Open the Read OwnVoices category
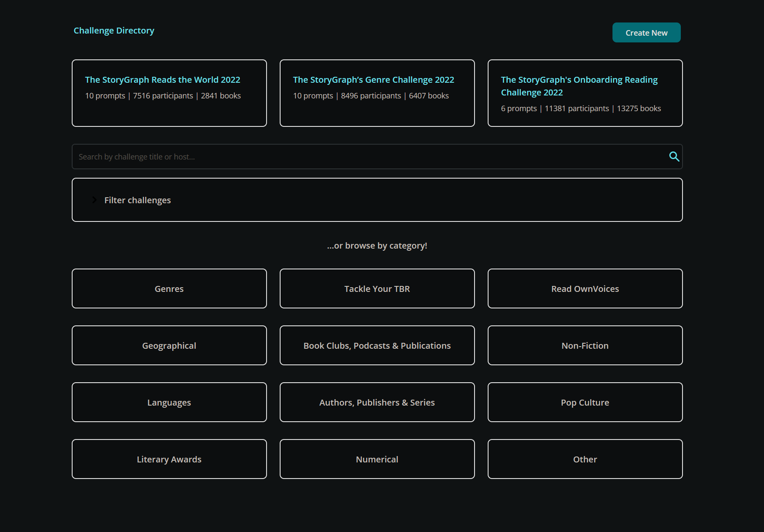Image resolution: width=764 pixels, height=532 pixels. (x=585, y=288)
